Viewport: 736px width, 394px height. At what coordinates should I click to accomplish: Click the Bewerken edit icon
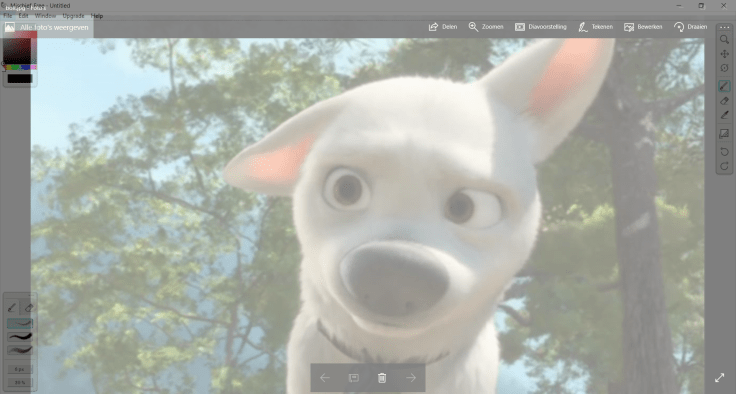coord(629,27)
